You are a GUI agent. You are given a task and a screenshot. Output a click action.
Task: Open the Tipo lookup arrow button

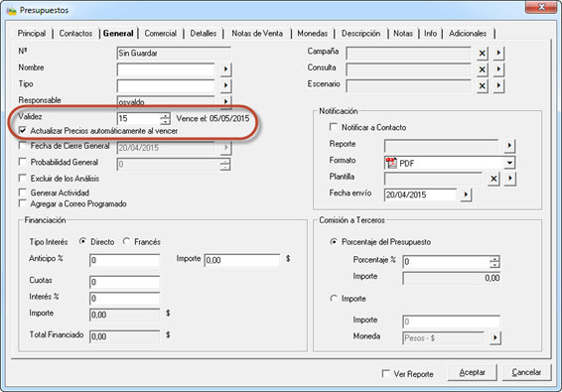[x=225, y=85]
